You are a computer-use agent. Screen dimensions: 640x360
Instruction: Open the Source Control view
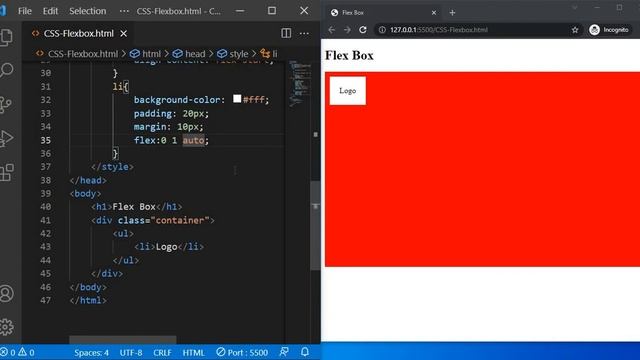point(6,104)
